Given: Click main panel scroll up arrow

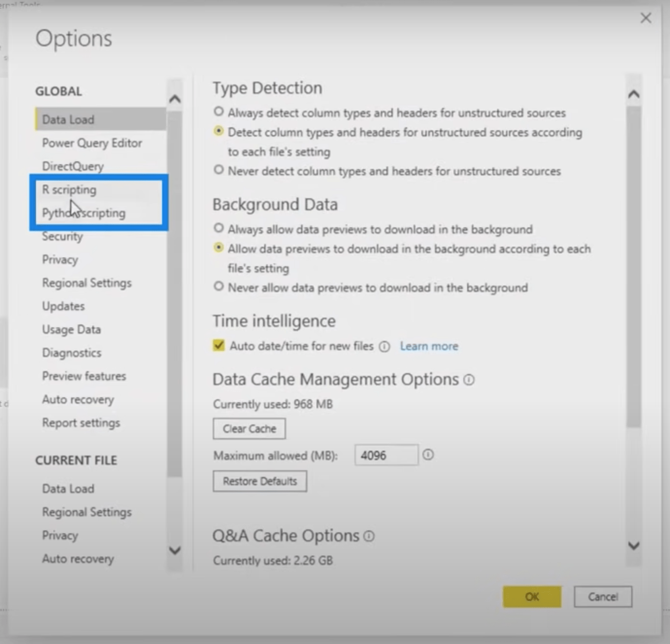Looking at the screenshot, I should click(x=634, y=94).
